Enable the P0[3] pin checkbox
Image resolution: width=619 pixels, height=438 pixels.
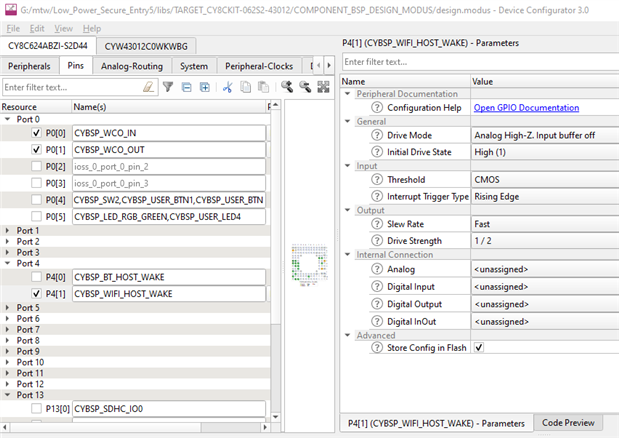tap(36, 183)
